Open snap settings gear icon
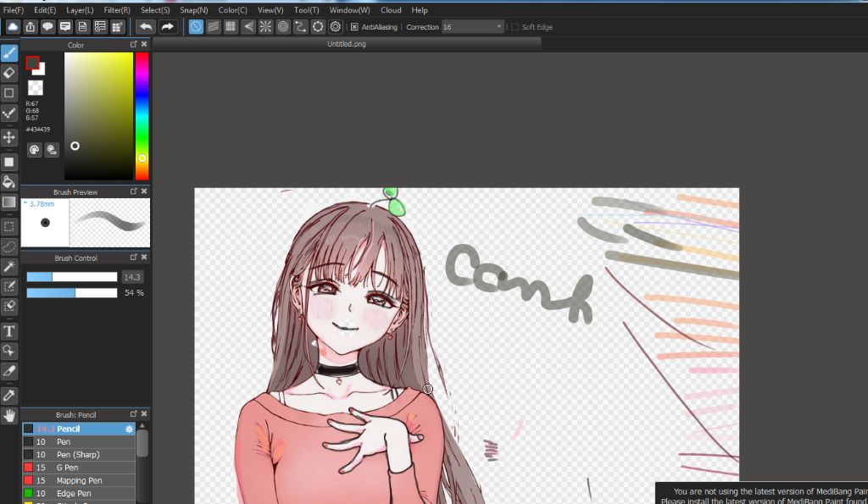Image resolution: width=868 pixels, height=504 pixels. [x=336, y=26]
